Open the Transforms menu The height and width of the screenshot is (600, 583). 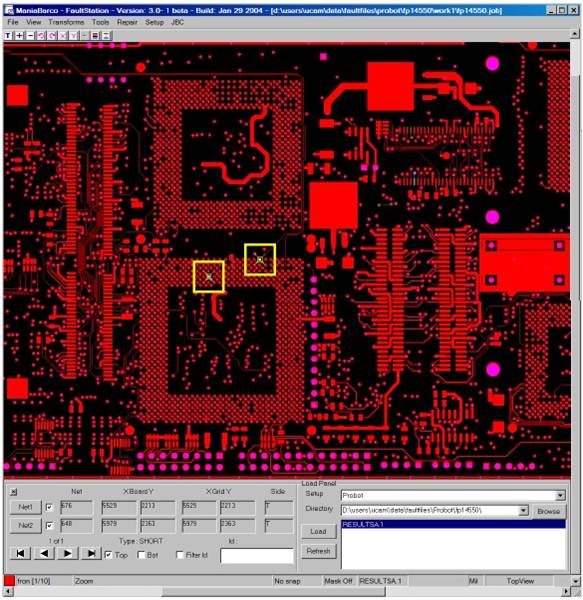point(66,22)
